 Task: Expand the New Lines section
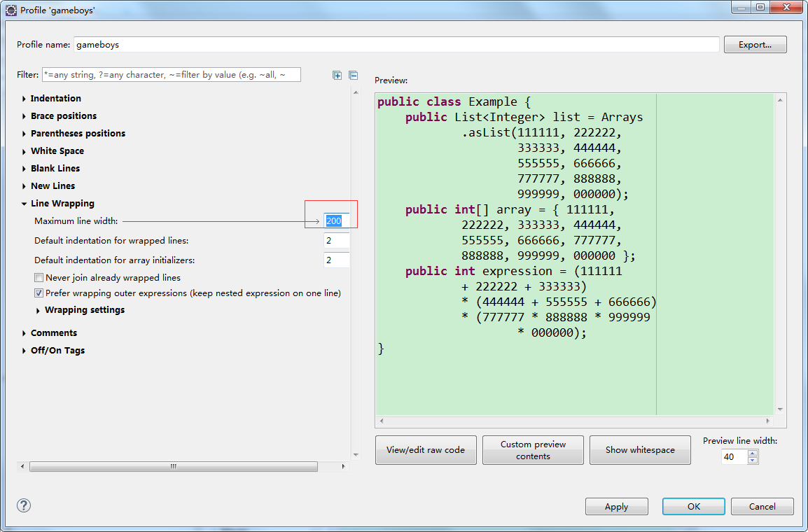pos(24,186)
